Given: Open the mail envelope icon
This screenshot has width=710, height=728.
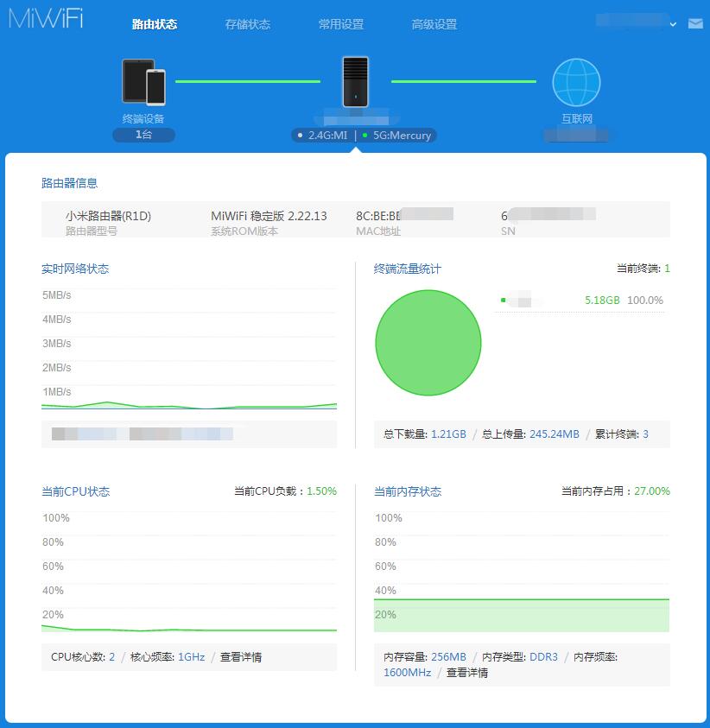Looking at the screenshot, I should pos(695,23).
